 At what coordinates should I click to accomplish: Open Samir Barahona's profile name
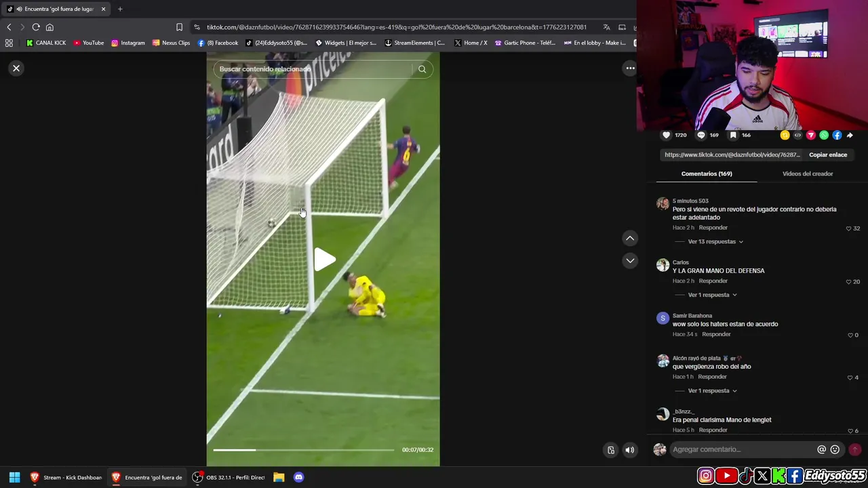[692, 315]
